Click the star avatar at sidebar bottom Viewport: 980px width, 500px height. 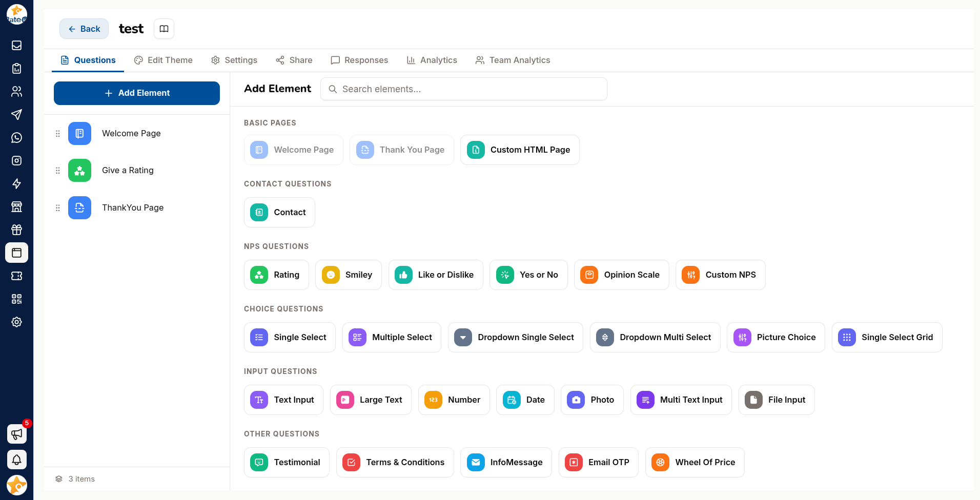pyautogui.click(x=16, y=485)
